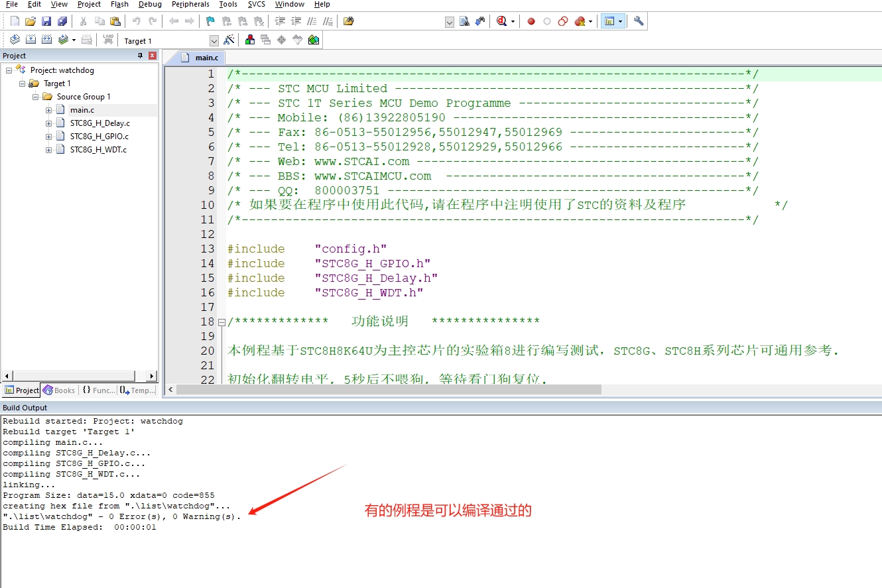Open the Find text combo dropdown

(x=450, y=22)
